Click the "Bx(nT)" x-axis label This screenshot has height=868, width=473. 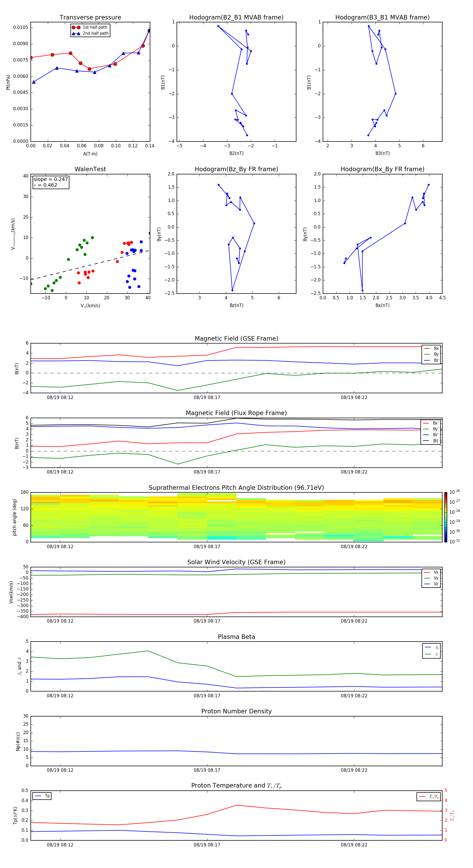coord(382,305)
